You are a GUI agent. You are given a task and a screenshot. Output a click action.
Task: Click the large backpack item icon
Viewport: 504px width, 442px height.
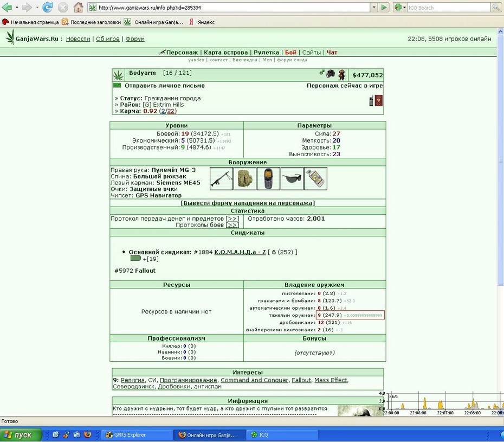[245, 178]
